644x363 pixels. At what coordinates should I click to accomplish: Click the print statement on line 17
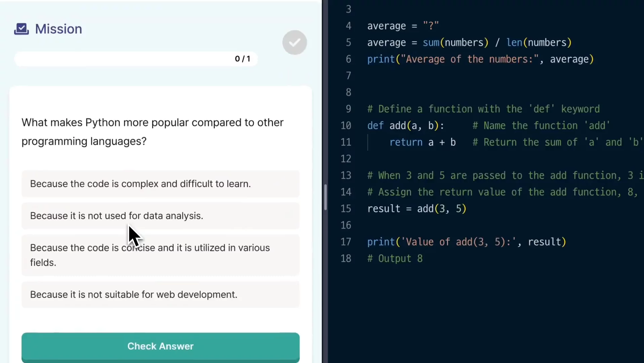[381, 242]
